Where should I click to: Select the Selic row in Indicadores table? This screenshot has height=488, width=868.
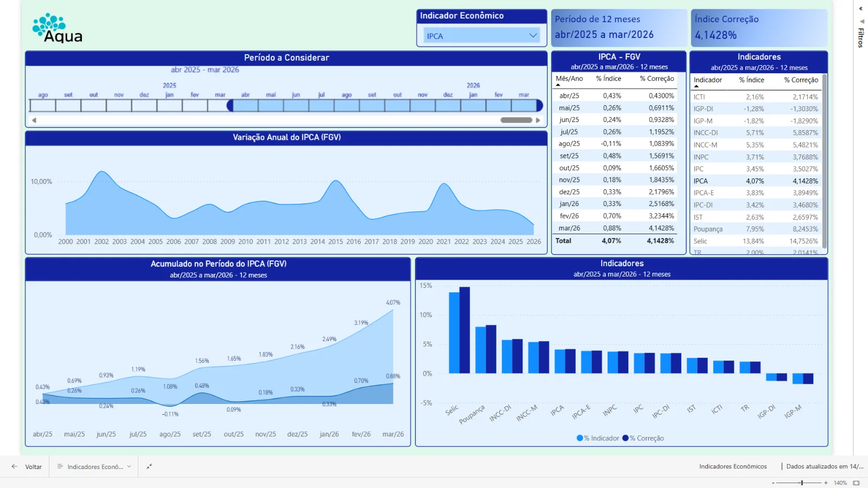pos(756,241)
